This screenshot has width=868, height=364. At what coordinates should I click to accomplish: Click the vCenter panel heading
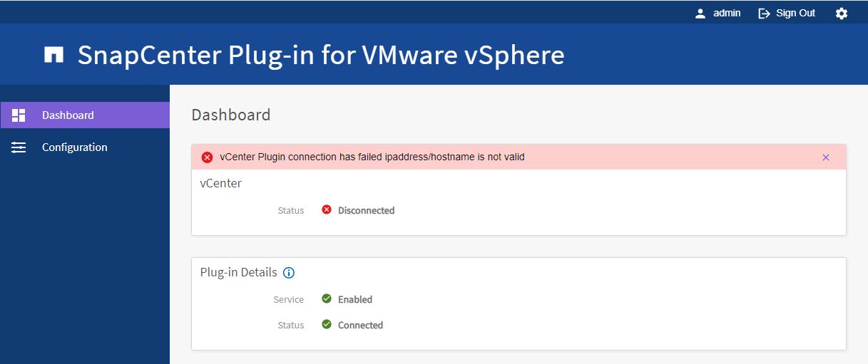click(x=220, y=184)
